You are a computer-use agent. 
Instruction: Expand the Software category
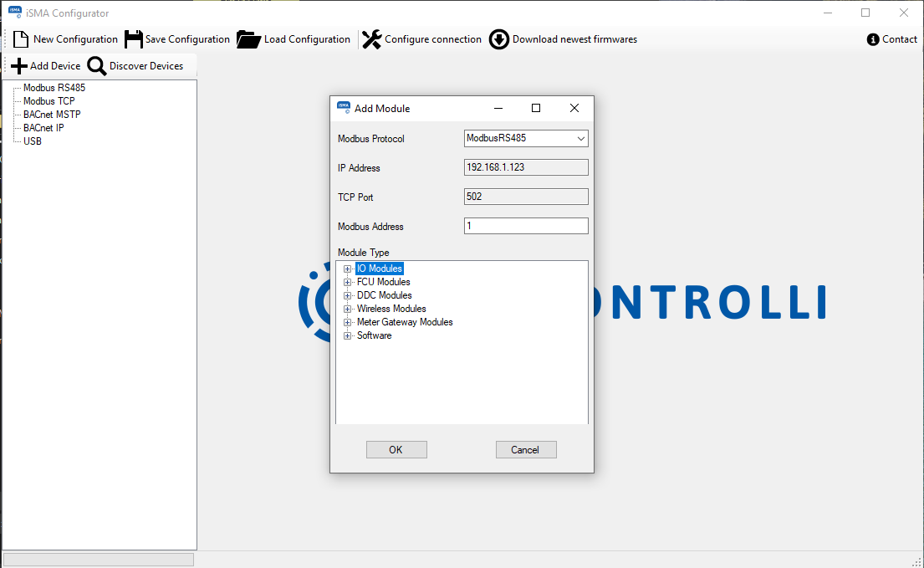(x=347, y=335)
